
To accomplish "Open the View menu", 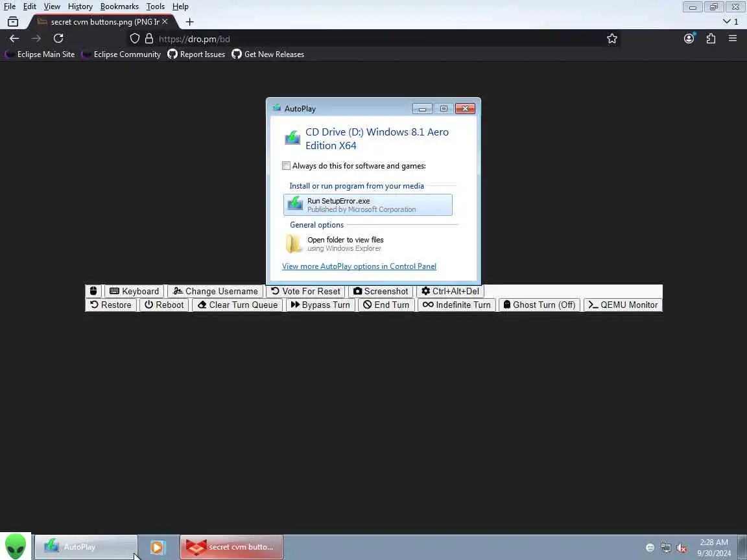I will point(52,6).
